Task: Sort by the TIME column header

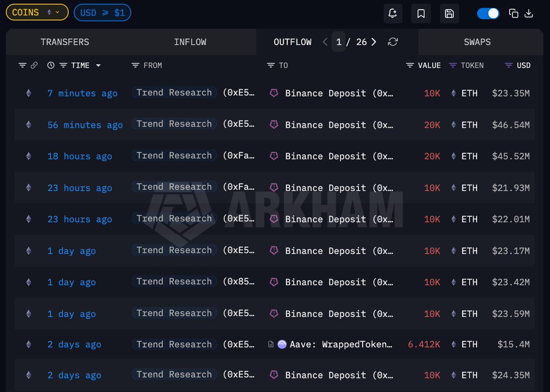Action: [81, 66]
